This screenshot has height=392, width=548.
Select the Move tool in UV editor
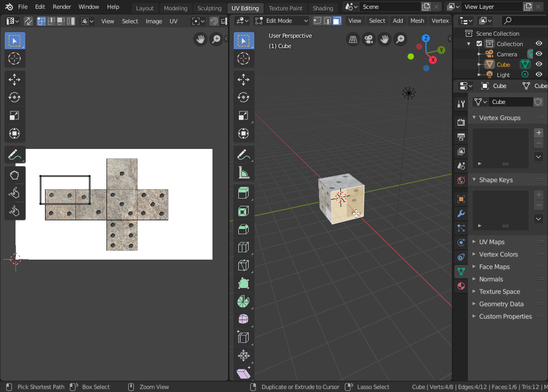click(14, 79)
